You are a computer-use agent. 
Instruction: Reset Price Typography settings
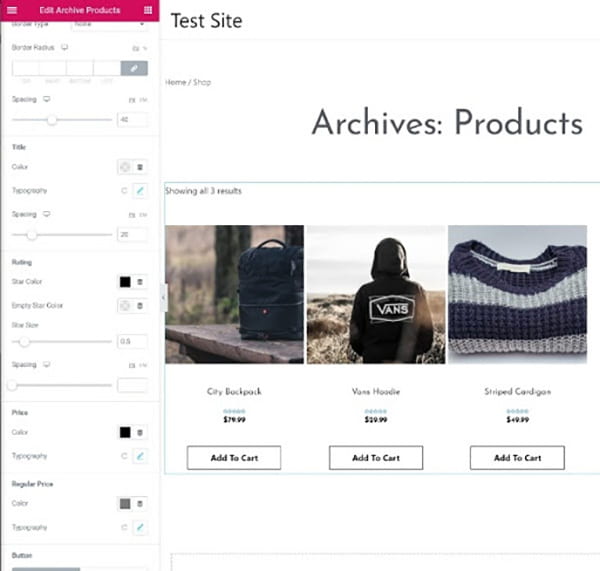pos(124,456)
